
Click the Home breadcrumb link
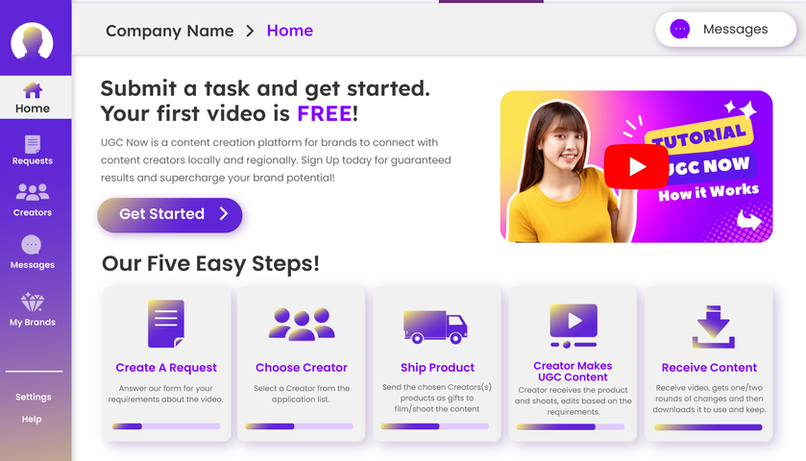click(290, 31)
